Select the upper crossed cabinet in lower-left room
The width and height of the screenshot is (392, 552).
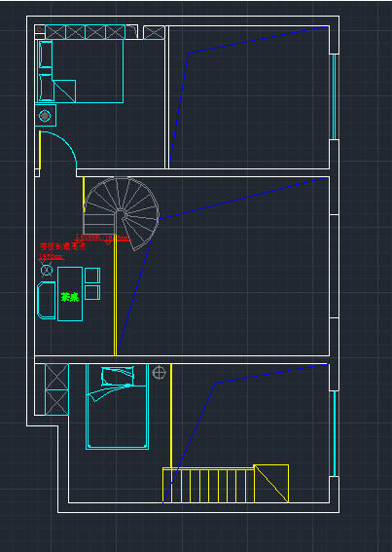click(x=56, y=377)
